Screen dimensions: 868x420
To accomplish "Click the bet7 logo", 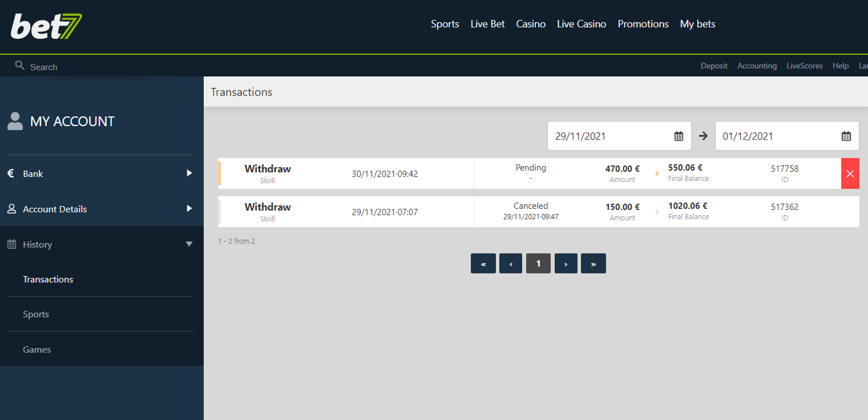I will (46, 26).
